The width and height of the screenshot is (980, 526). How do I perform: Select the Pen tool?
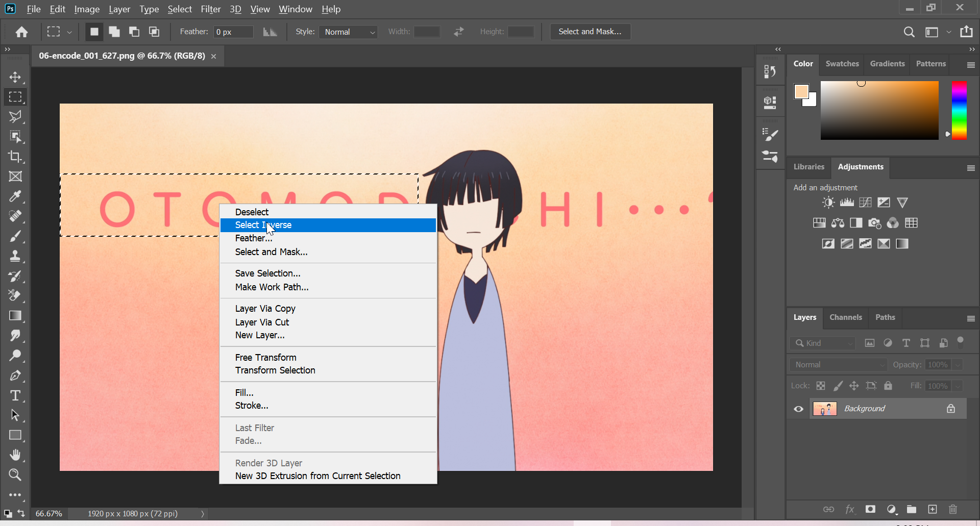15,375
